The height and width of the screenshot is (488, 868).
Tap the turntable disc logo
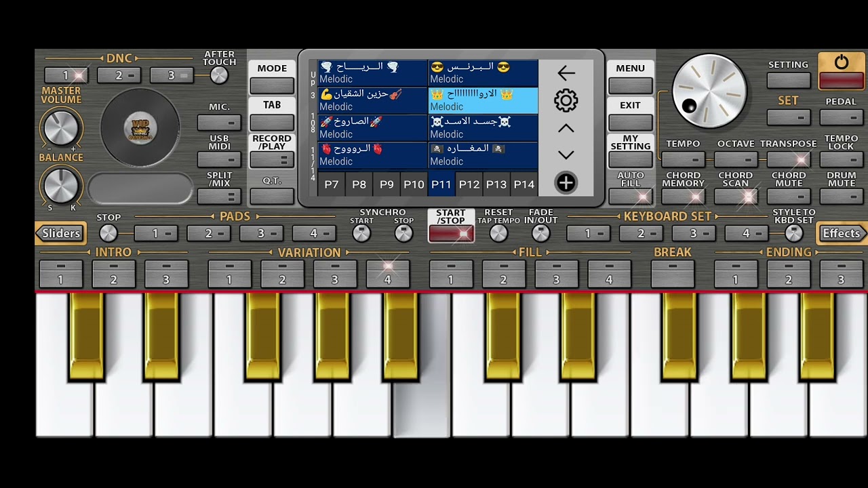tap(140, 128)
